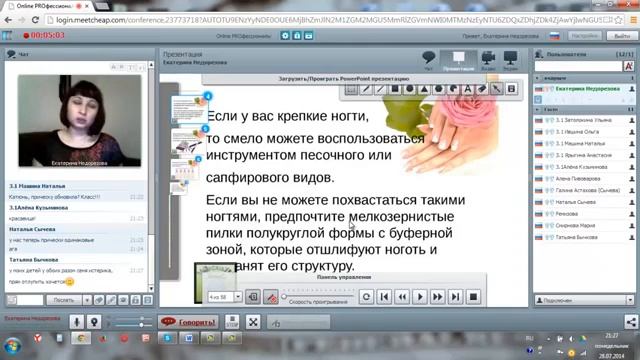The image size is (640, 360).
Task: Click the play presentation button
Action: [420, 297]
